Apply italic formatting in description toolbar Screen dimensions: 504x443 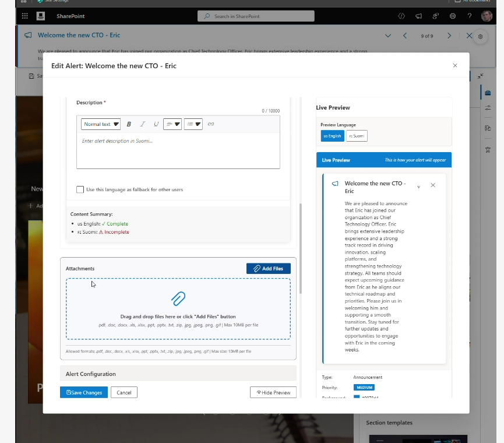tap(142, 124)
